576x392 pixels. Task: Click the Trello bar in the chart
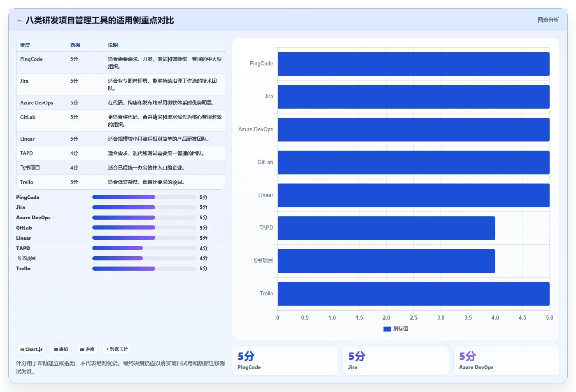click(x=413, y=294)
